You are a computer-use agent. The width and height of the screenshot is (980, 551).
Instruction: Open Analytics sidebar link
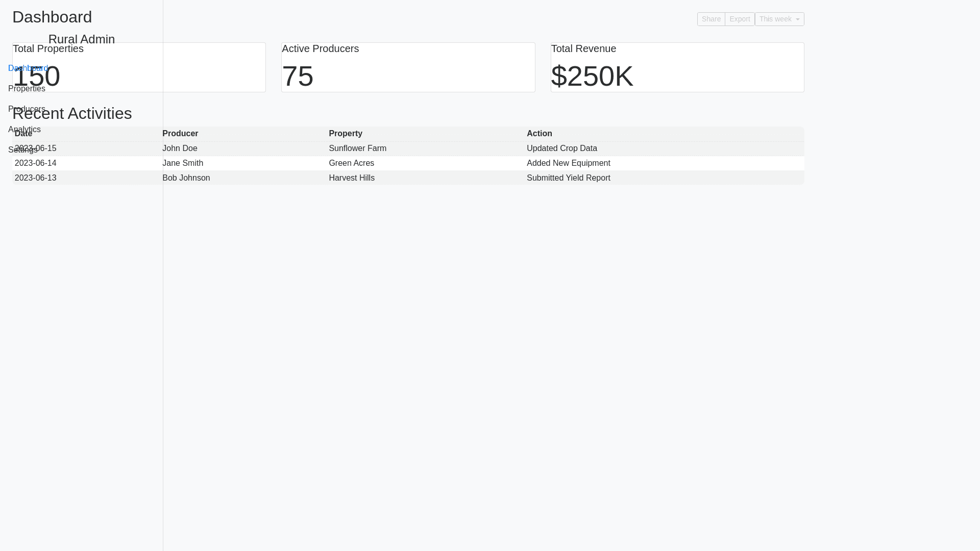click(24, 130)
